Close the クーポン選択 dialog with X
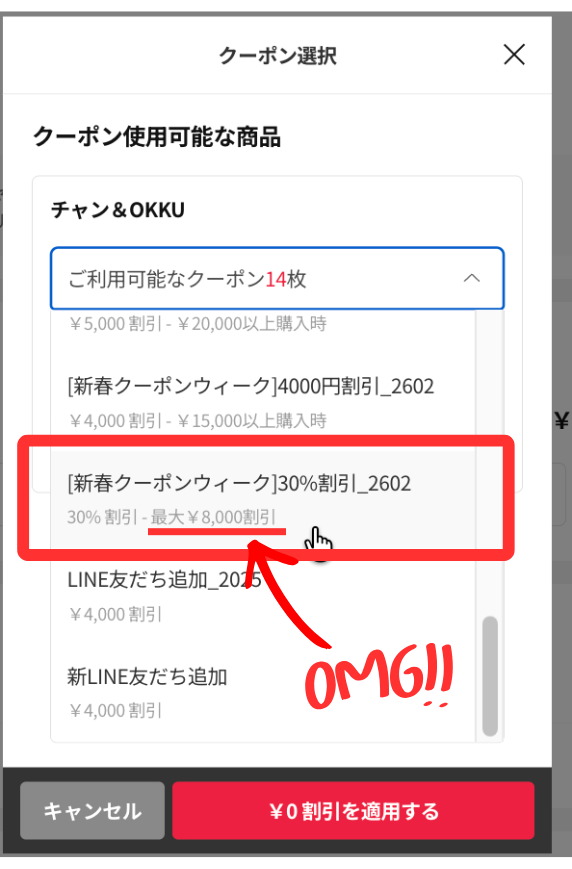 pos(514,55)
